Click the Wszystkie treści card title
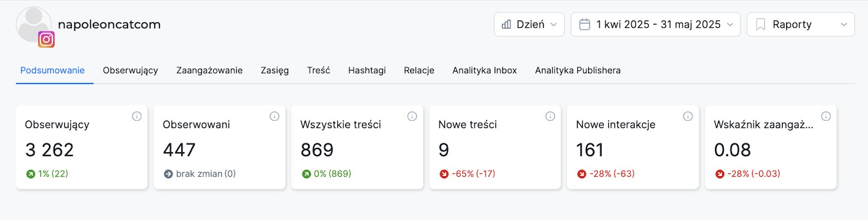 tap(341, 125)
